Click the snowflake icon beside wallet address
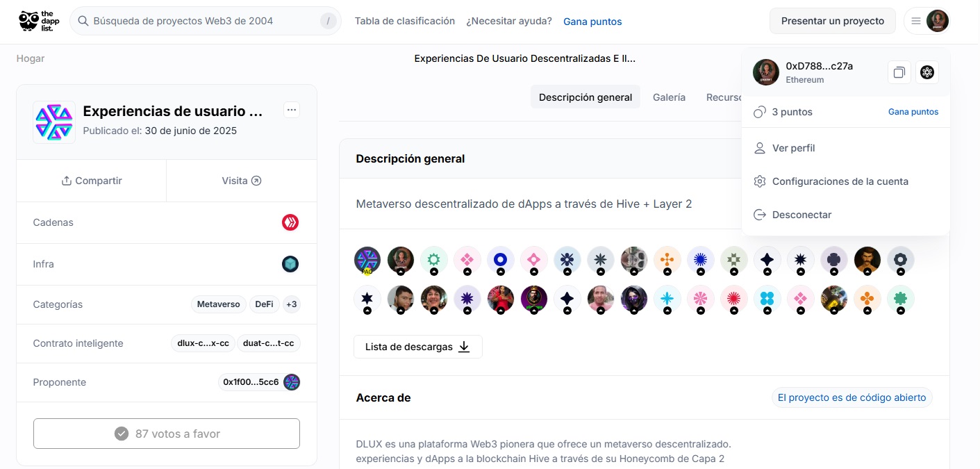The height and width of the screenshot is (469, 980). (927, 72)
